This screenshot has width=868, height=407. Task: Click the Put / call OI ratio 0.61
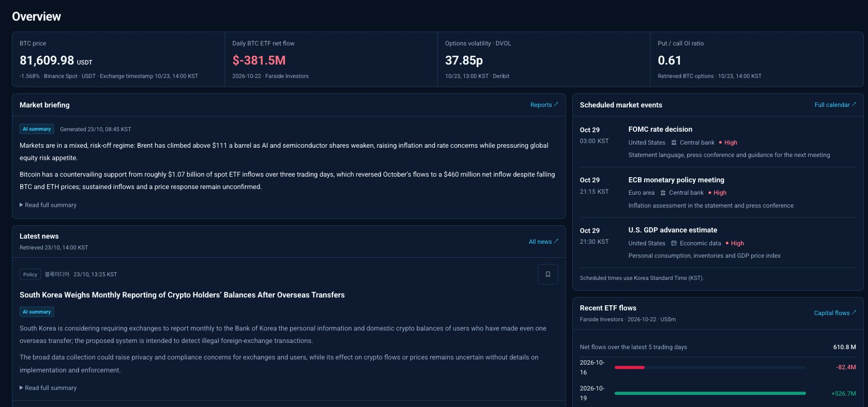669,60
